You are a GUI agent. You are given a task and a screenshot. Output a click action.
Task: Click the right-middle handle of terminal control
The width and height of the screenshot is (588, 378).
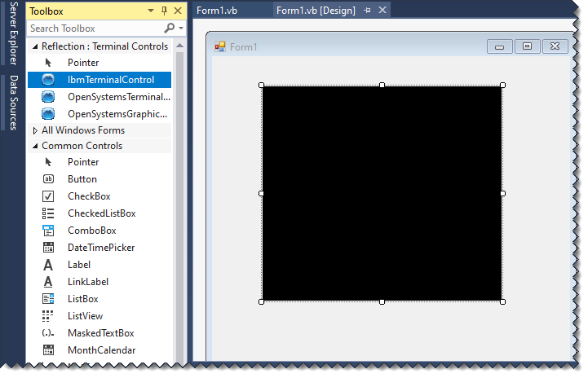[503, 194]
